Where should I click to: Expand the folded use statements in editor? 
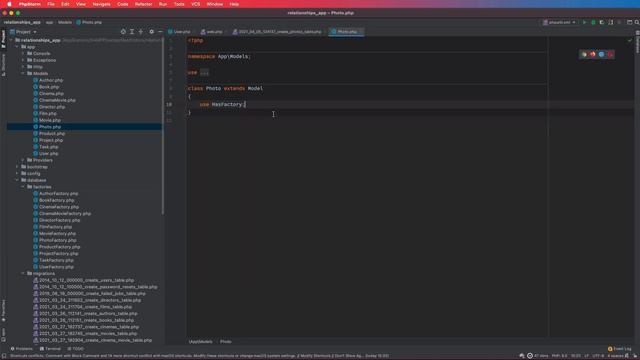coord(204,72)
